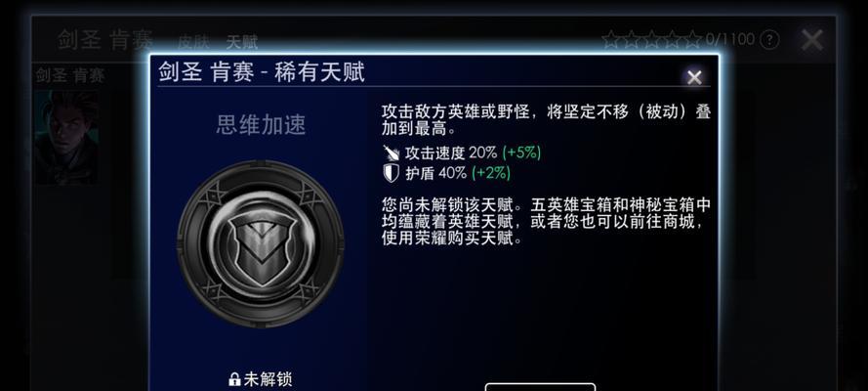This screenshot has height=391, width=868.
Task: Click the fifth star in rating row
Action: click(x=692, y=39)
